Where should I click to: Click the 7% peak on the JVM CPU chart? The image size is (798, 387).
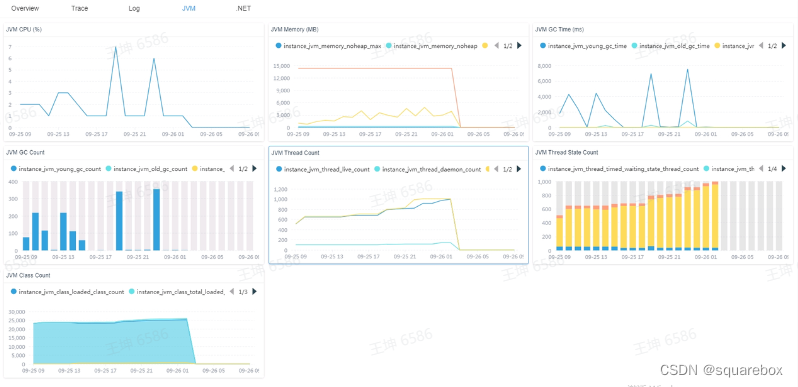coord(116,47)
